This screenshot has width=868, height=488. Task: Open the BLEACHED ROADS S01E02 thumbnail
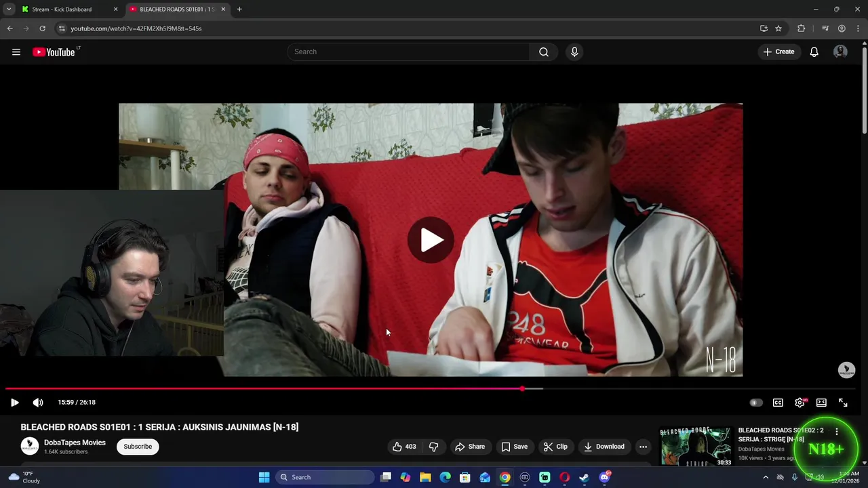coord(696,447)
